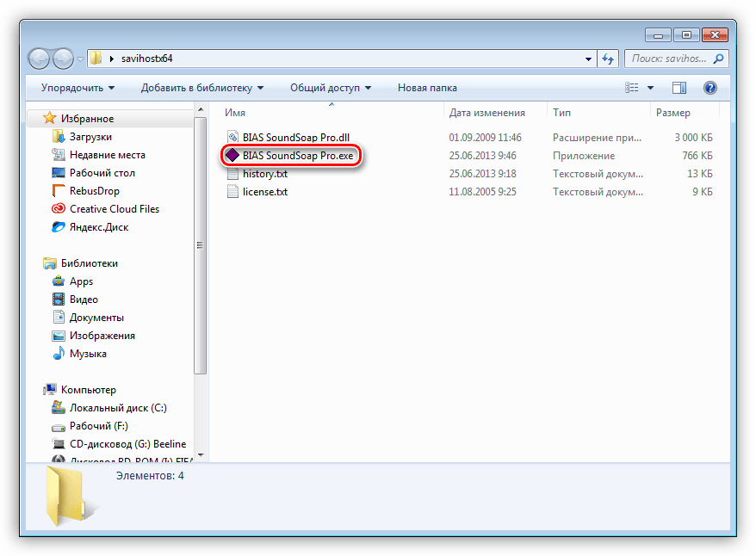This screenshot has height=556, width=756.
Task: Click the Forward navigation arrow
Action: (63, 59)
